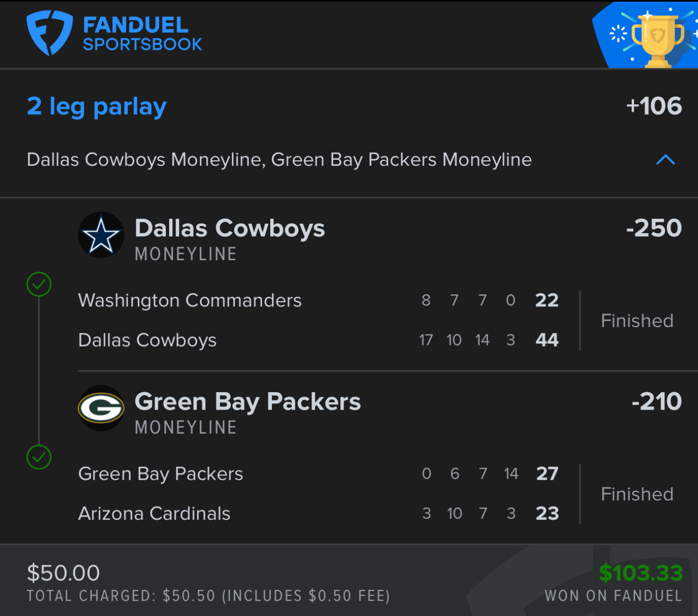Viewport: 698px width, 616px height.
Task: Click the FanDuel shield logo icon
Action: click(x=49, y=34)
